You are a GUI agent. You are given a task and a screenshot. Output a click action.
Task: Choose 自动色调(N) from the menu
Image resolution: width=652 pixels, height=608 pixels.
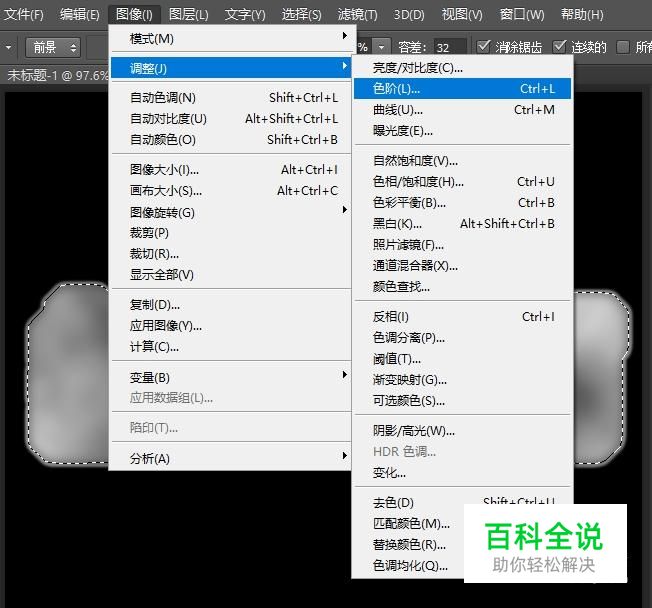tap(231, 98)
